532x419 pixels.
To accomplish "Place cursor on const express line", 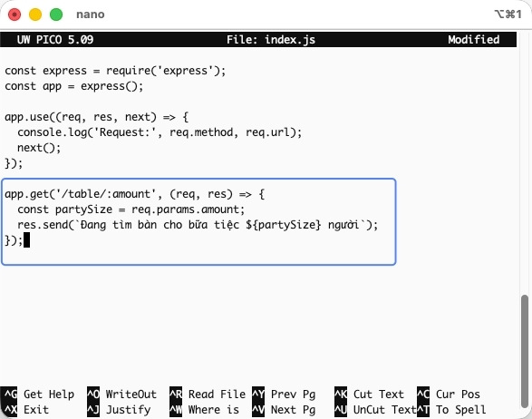I will pyautogui.click(x=115, y=71).
